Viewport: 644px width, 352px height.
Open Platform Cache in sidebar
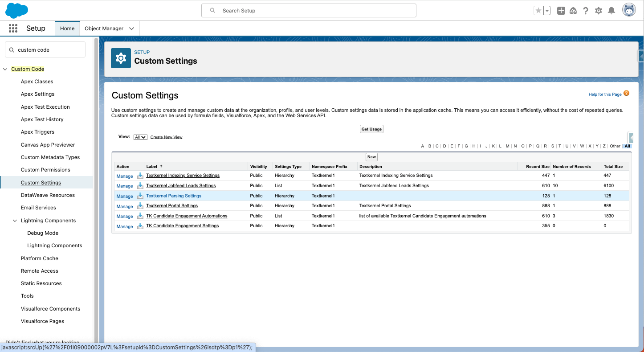(40, 258)
